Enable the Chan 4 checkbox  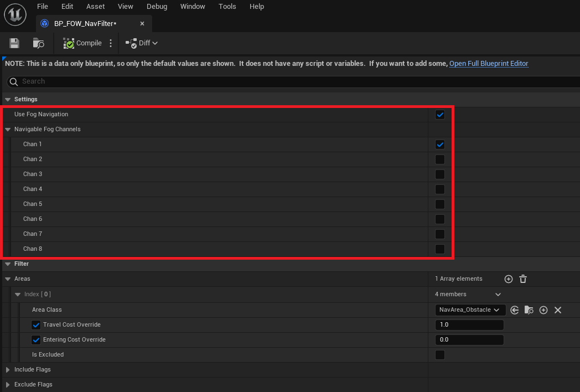point(440,189)
